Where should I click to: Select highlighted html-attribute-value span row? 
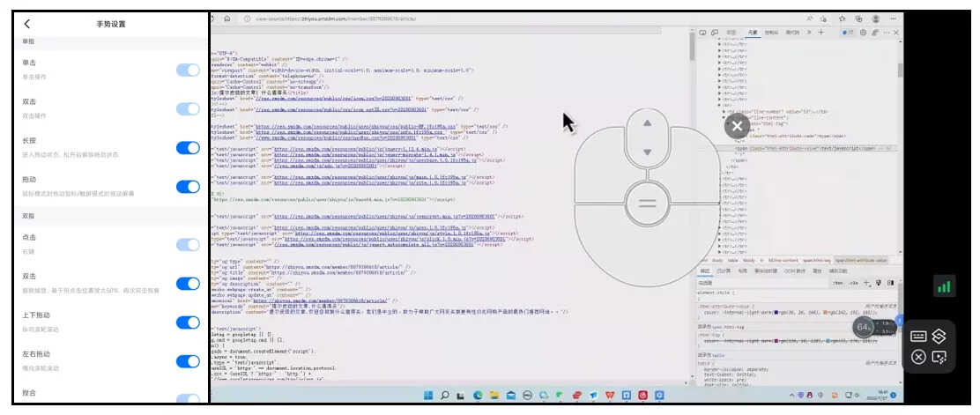tap(806, 149)
